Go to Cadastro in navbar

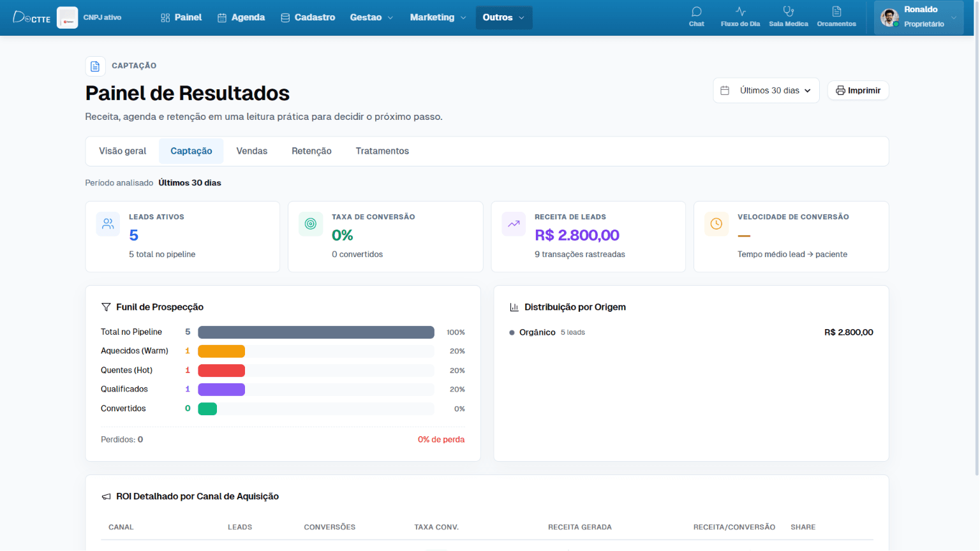point(308,17)
